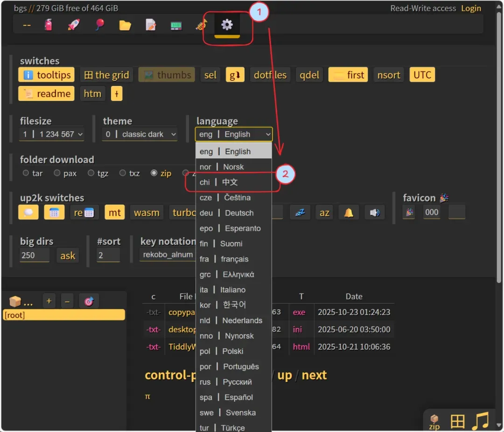Toggle the zzz sleep up2k switch
The image size is (504, 432).
tap(300, 212)
